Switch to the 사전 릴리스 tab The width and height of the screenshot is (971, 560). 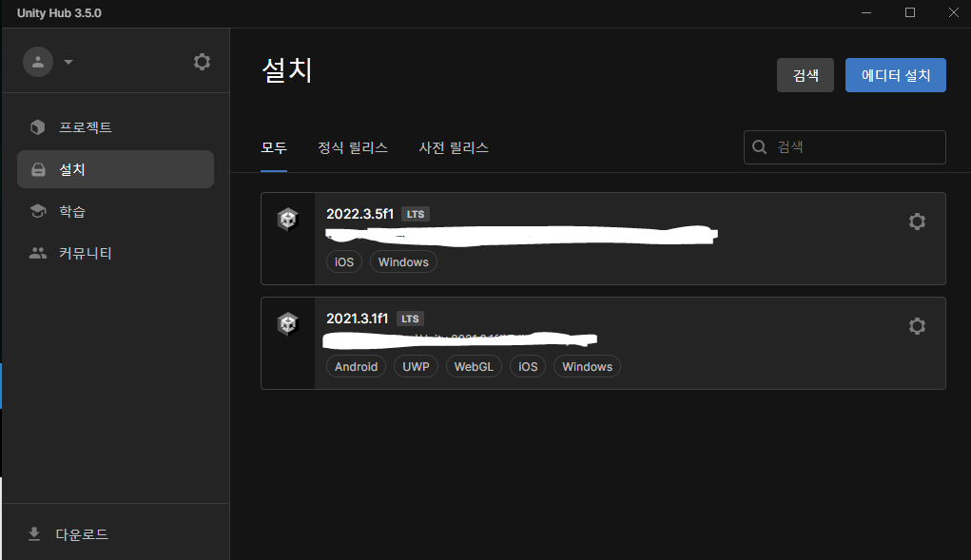454,148
